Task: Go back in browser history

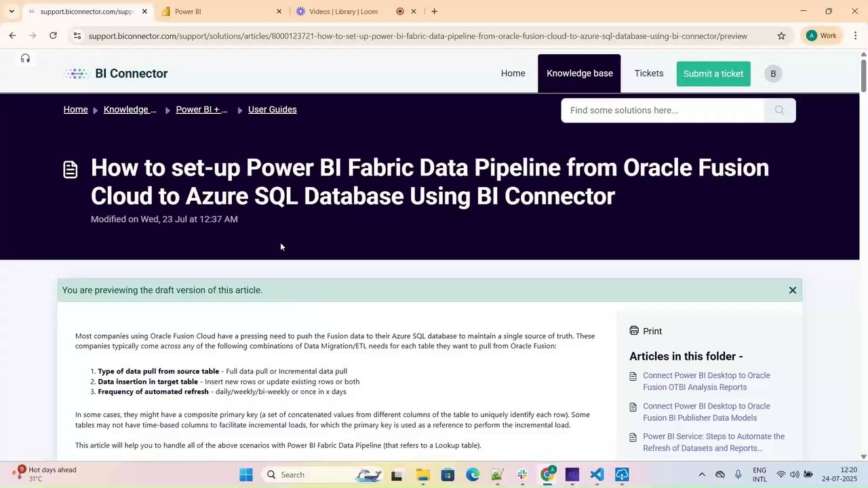Action: pyautogui.click(x=12, y=36)
